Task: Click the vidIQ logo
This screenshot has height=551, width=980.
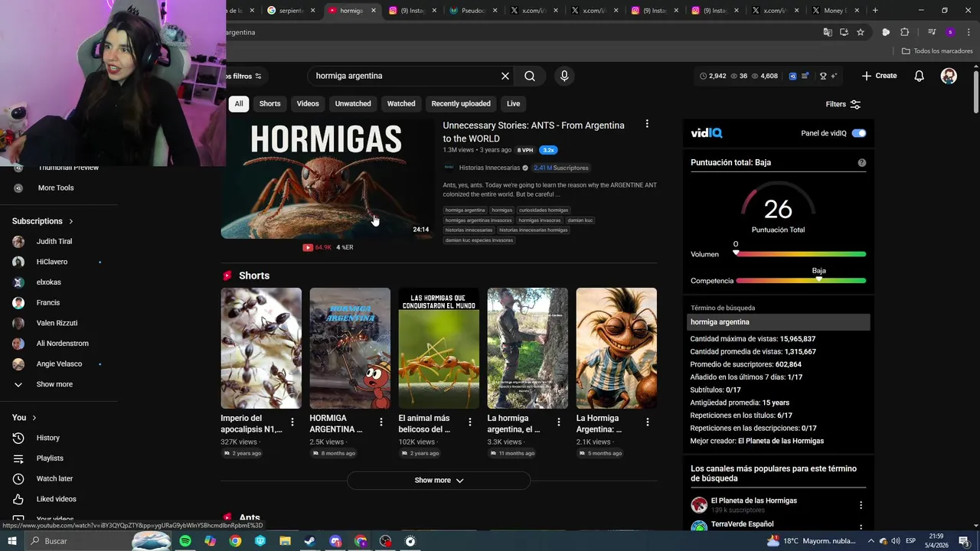Action: pyautogui.click(x=706, y=133)
